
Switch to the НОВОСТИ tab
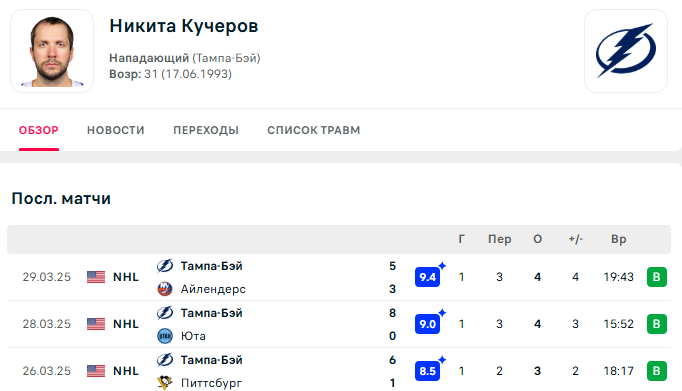point(116,130)
